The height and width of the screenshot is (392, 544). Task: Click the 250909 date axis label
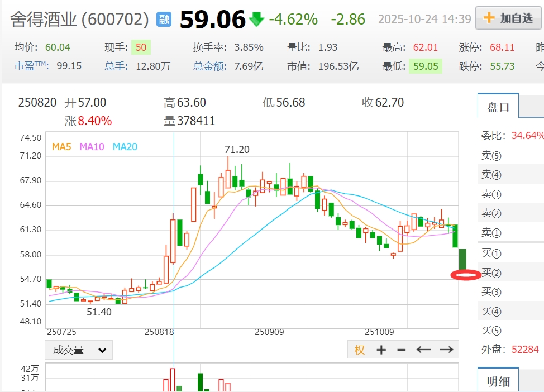(x=269, y=332)
